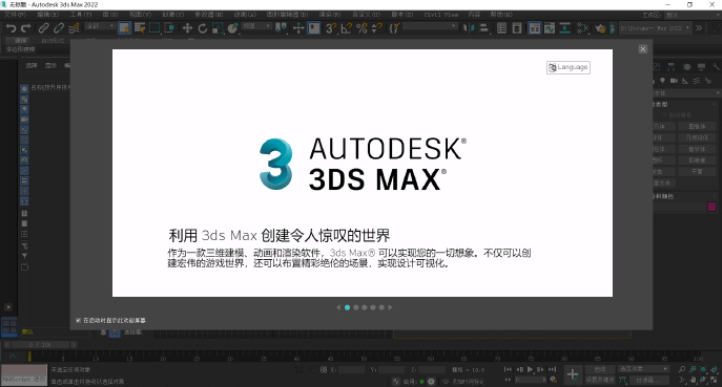Image resolution: width=722 pixels, height=387 pixels.
Task: Activate the Select and Rotate tool
Action: click(203, 29)
